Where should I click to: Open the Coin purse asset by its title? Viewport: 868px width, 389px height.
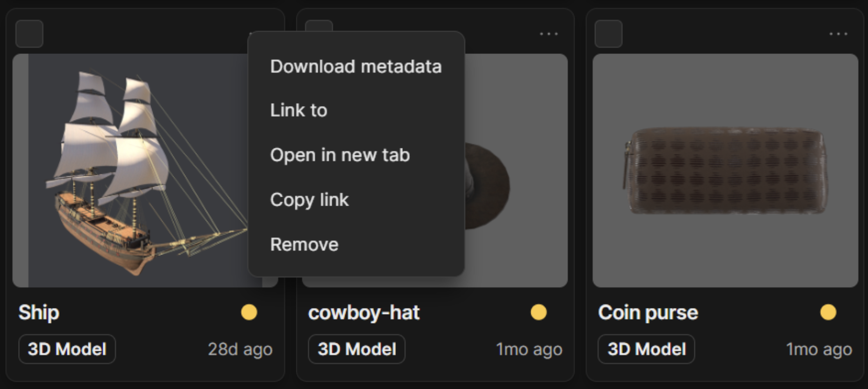(x=648, y=312)
